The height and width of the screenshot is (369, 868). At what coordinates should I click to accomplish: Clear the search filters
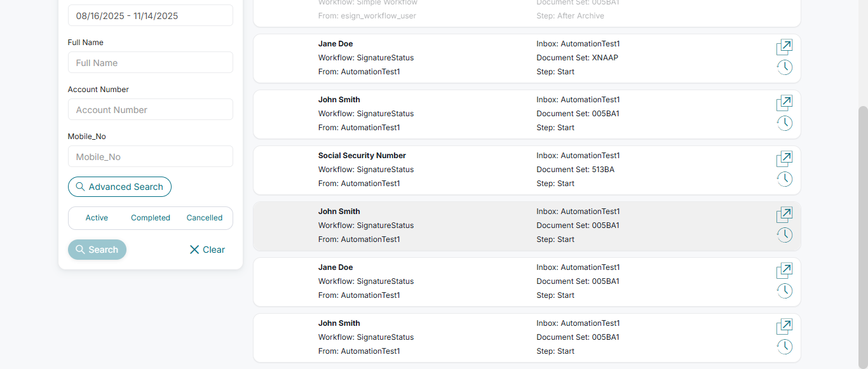coord(207,250)
